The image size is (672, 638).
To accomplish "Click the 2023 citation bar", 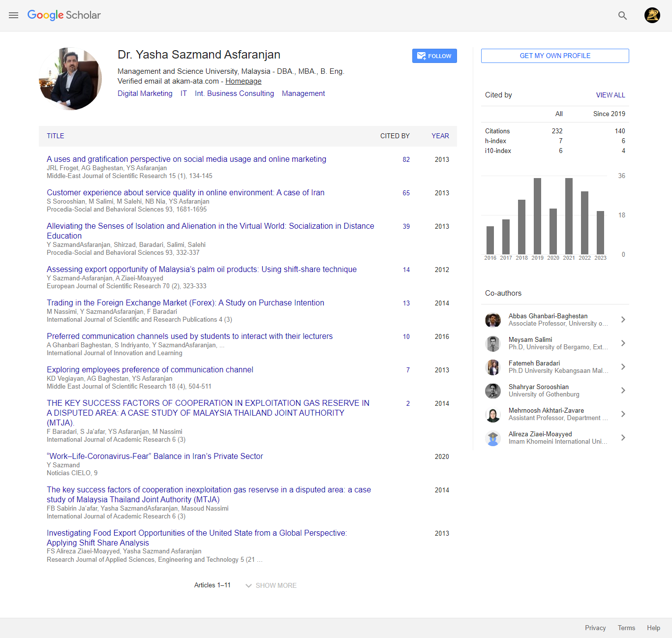I will [x=601, y=233].
